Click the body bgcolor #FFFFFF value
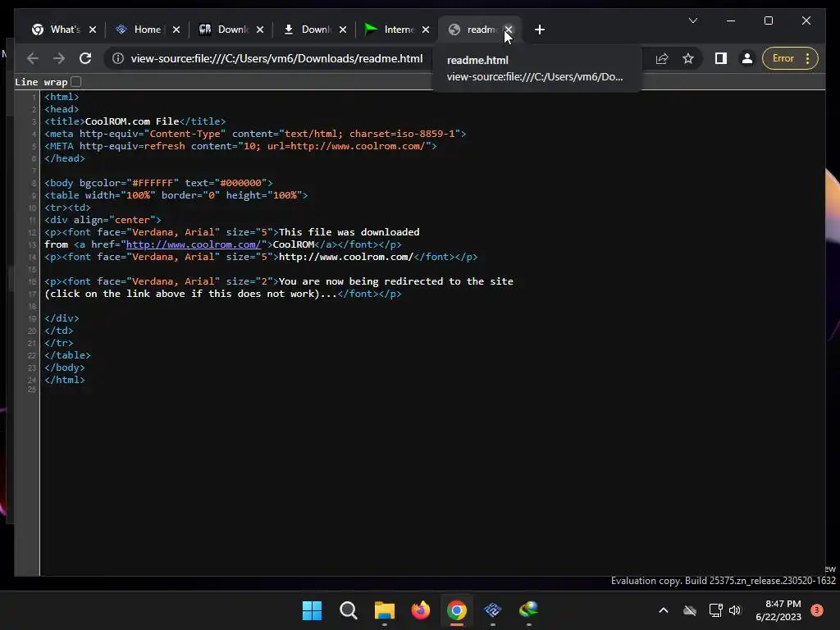 [153, 183]
